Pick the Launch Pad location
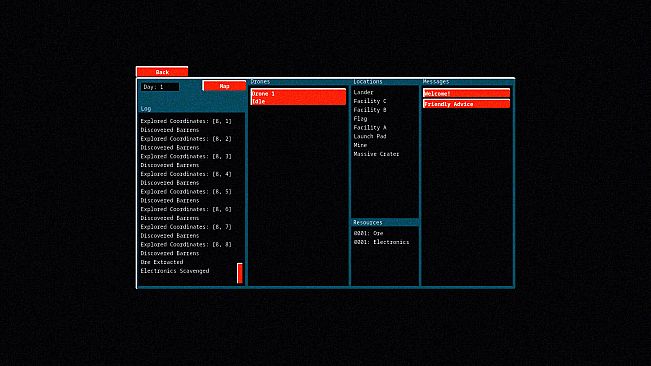Image resolution: width=651 pixels, height=366 pixels. click(370, 137)
